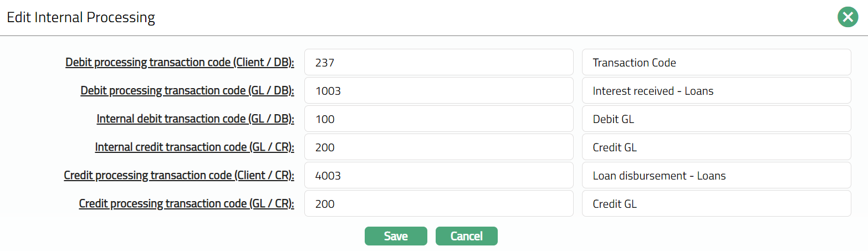Focus the Loan disbursement - Loans field
Screen dimensions: 868x251
pyautogui.click(x=716, y=175)
